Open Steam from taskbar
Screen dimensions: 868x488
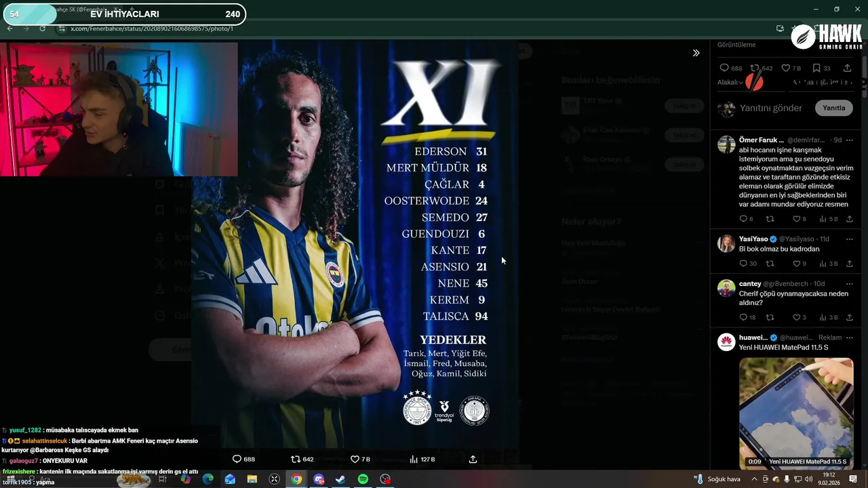pos(340,479)
